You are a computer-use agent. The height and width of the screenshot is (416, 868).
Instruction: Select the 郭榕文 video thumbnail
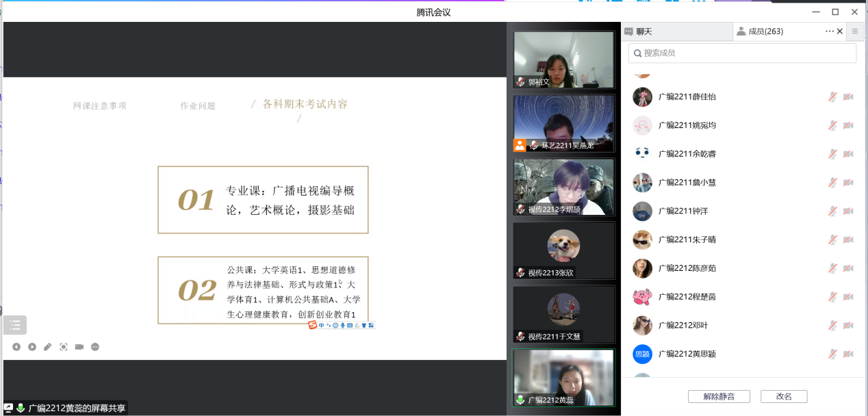pyautogui.click(x=563, y=60)
